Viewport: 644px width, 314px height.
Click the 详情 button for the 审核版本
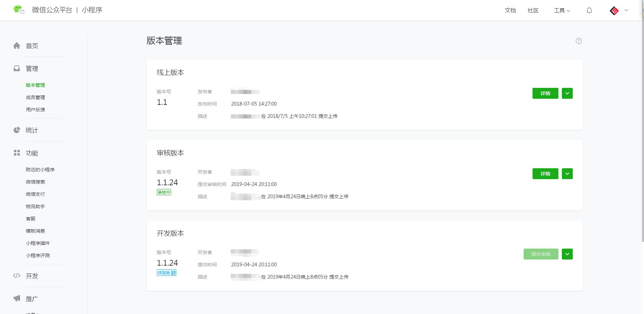pos(545,173)
